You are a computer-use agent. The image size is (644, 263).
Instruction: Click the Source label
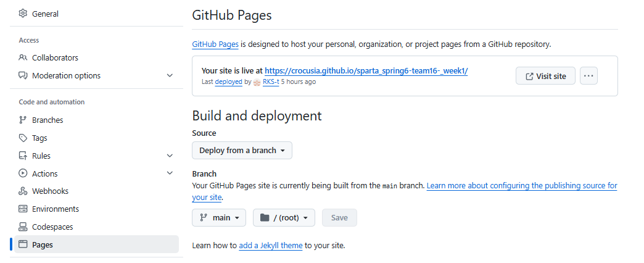(x=204, y=133)
